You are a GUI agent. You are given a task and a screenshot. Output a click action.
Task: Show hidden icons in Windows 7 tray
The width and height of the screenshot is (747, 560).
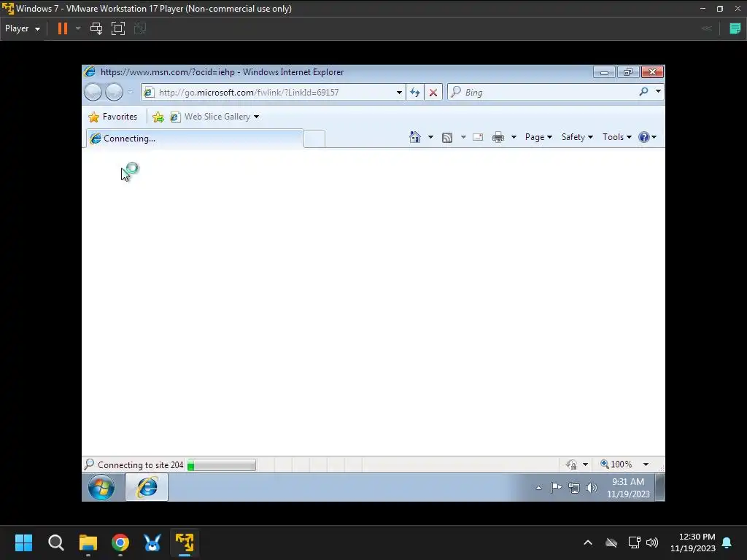tap(538, 488)
